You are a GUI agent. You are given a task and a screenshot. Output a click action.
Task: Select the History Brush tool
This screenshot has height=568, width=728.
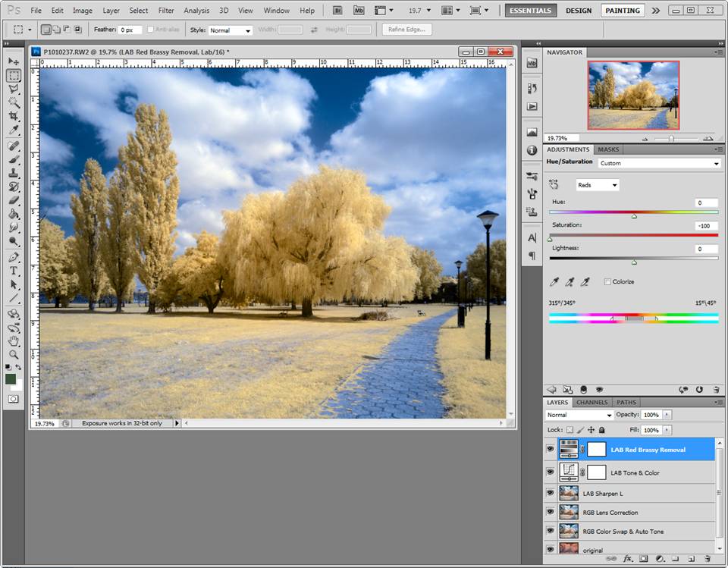pyautogui.click(x=14, y=187)
